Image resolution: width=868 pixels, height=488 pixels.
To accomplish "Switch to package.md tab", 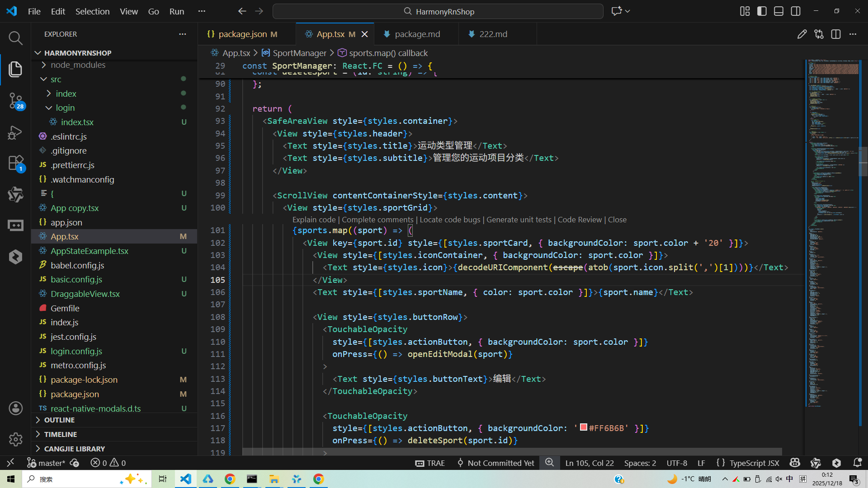I will (417, 34).
